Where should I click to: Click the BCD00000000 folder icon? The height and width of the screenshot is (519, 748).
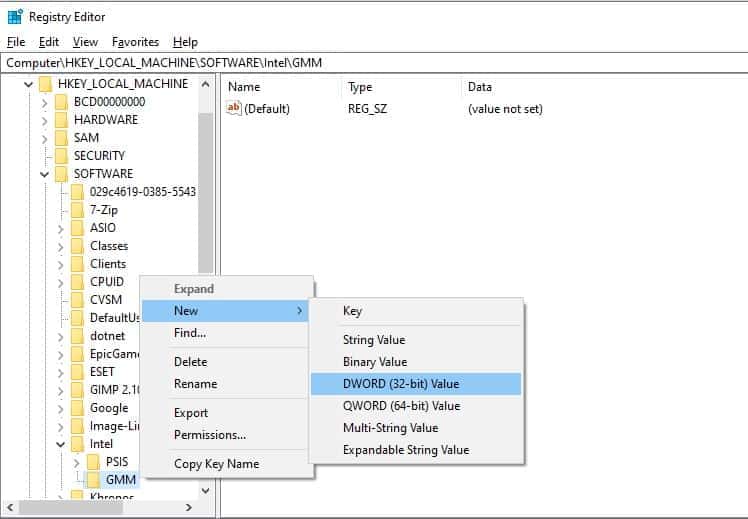[x=61, y=102]
